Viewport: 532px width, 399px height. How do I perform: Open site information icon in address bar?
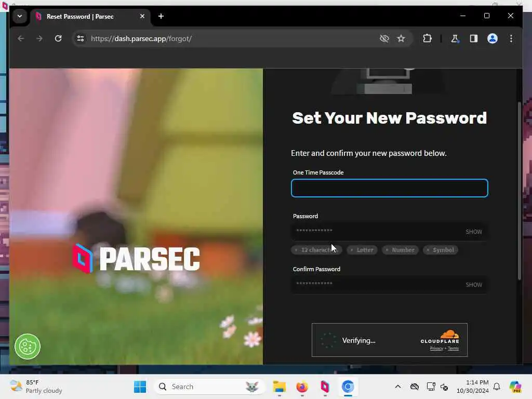click(81, 38)
